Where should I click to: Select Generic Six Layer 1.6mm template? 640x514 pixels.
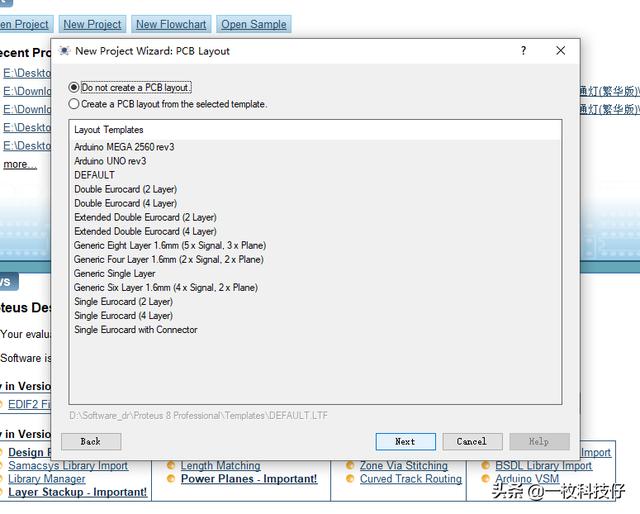pyautogui.click(x=166, y=288)
